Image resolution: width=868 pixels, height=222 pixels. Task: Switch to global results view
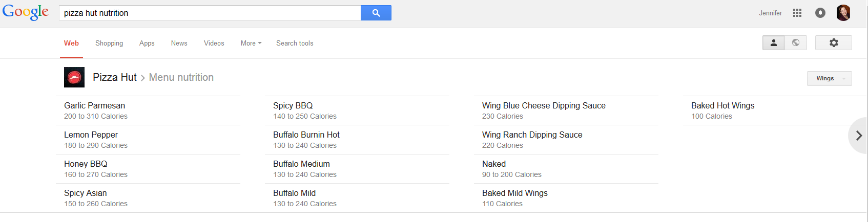click(x=795, y=43)
